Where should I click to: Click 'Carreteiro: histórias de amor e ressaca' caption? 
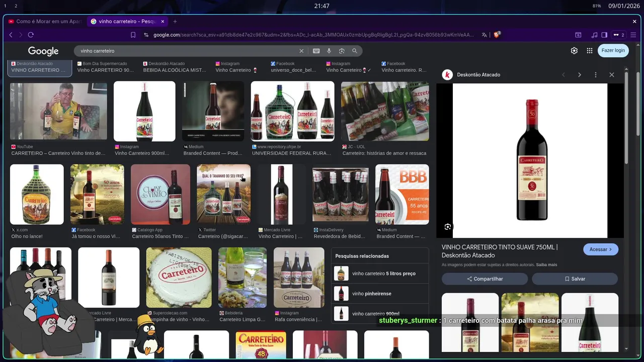[x=384, y=153]
